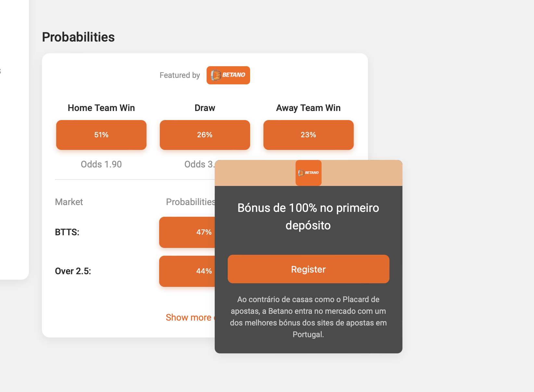
Task: Click the Over 2.5 market label
Action: 73,271
